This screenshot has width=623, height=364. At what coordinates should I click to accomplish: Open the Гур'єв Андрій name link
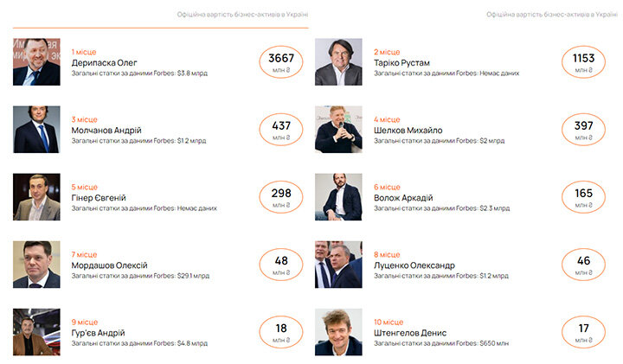(98, 333)
